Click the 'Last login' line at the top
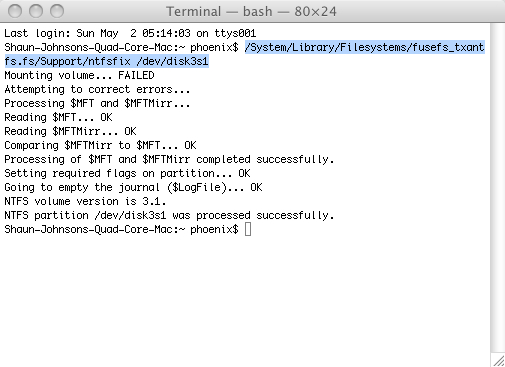505x367 pixels. [130, 33]
